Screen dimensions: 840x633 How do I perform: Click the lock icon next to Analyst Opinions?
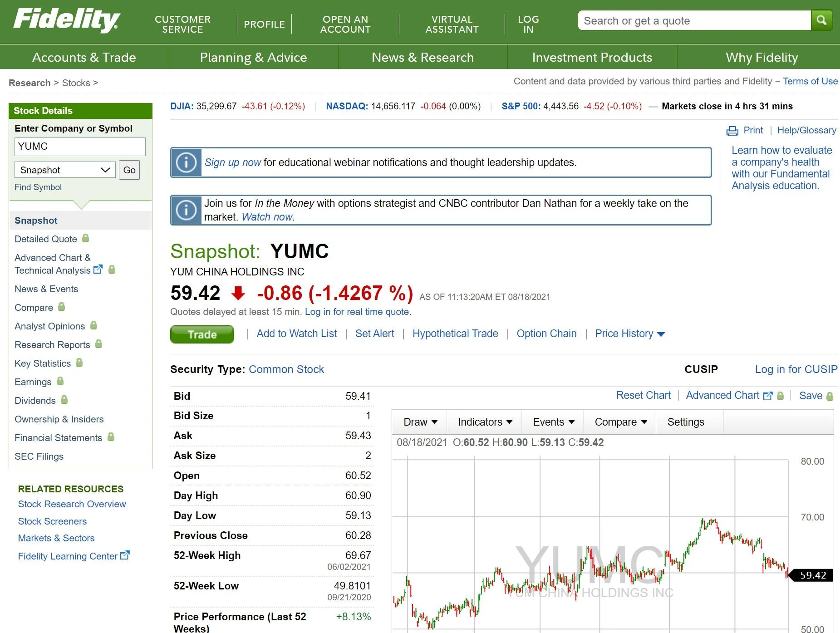click(x=93, y=325)
